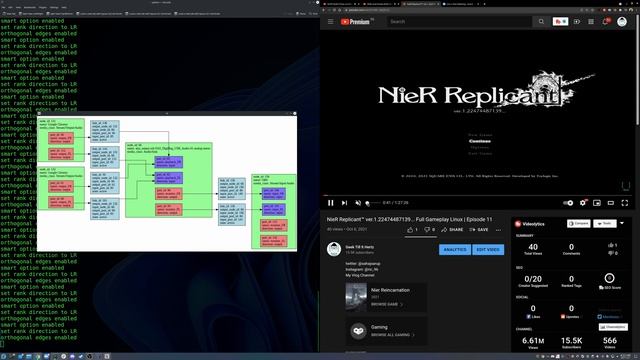Click the Reddit Upvotes icon
Image resolution: width=640 pixels, height=360 pixels.
point(563,317)
